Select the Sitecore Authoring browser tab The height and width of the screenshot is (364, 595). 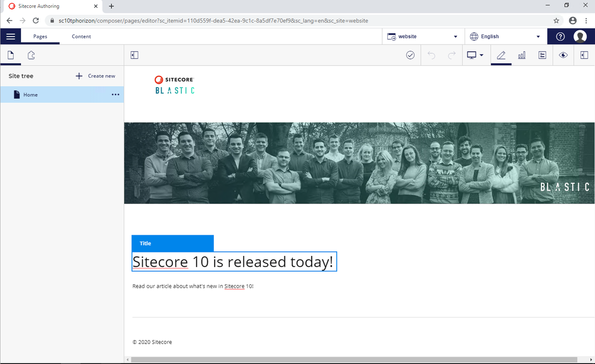pos(52,6)
